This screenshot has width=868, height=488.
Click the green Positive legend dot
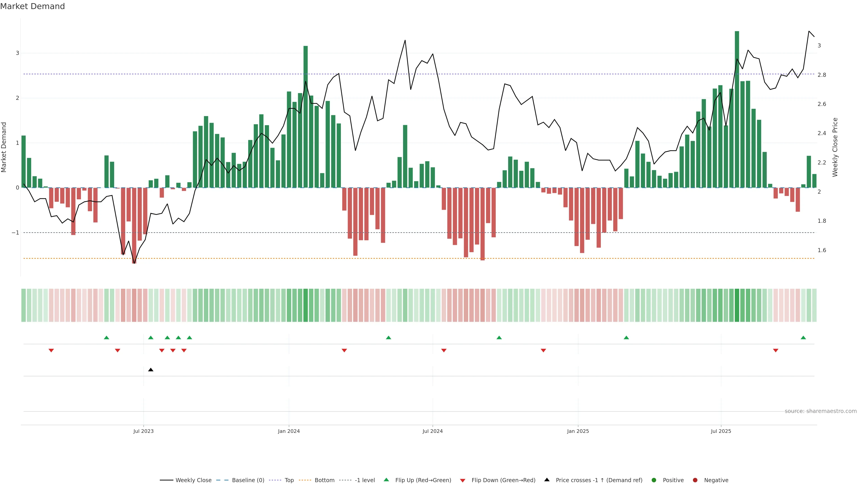click(x=654, y=480)
